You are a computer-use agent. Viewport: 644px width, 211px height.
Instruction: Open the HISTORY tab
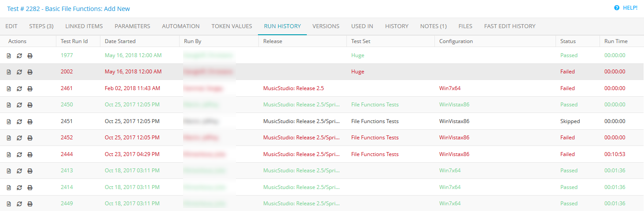pyautogui.click(x=397, y=26)
